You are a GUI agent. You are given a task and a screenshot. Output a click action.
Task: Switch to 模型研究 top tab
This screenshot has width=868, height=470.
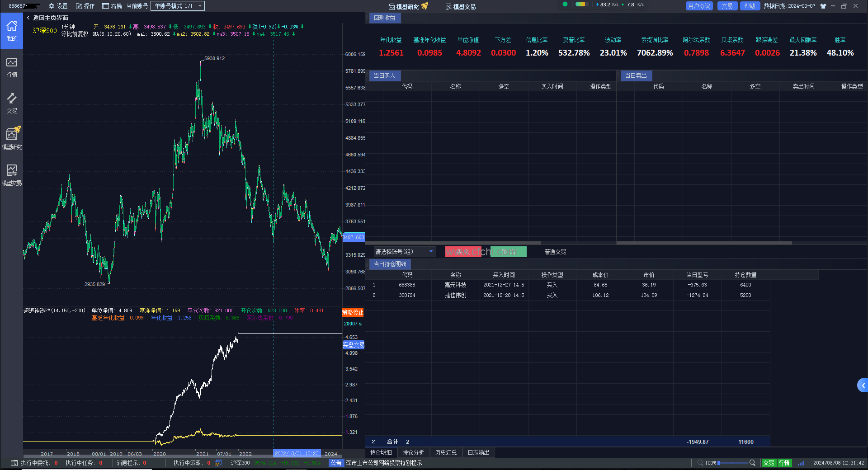[408, 6]
